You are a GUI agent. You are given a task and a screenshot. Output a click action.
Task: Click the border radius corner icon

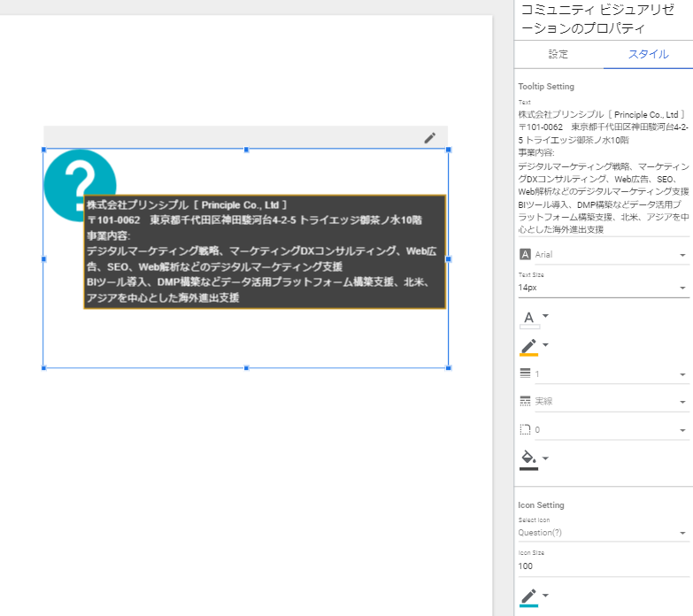tap(525, 429)
